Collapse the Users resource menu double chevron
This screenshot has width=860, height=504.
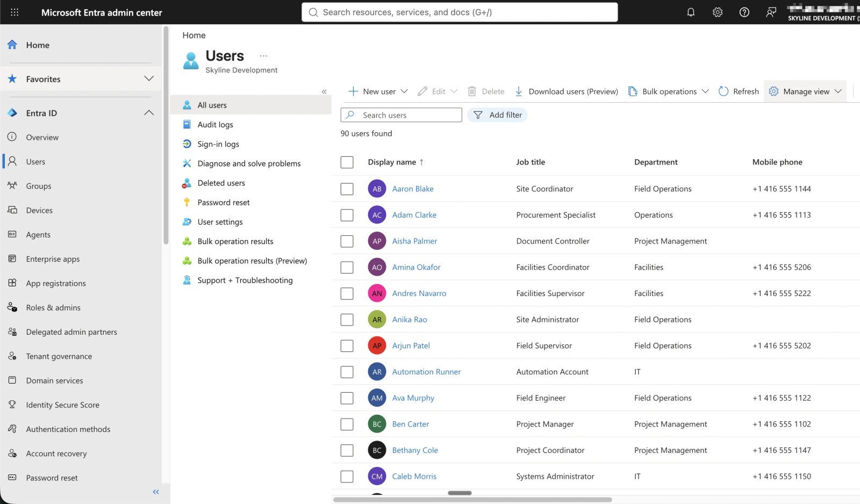click(324, 92)
